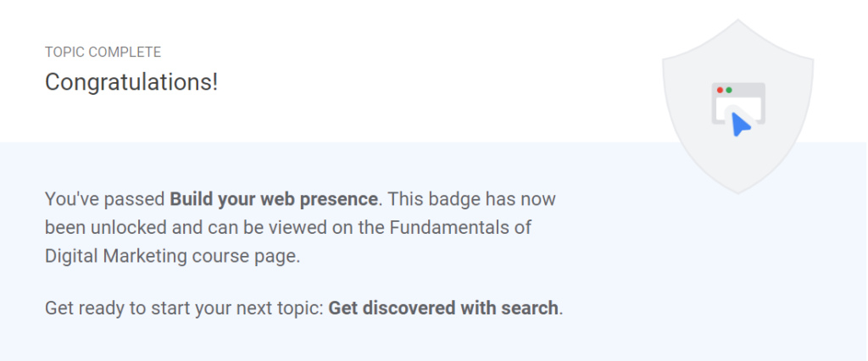Click the bottom tip of the shield
The width and height of the screenshot is (868, 361).
coord(738,191)
